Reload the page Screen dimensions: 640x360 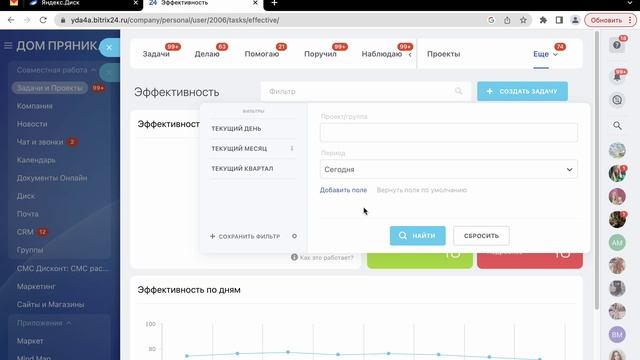coord(43,20)
